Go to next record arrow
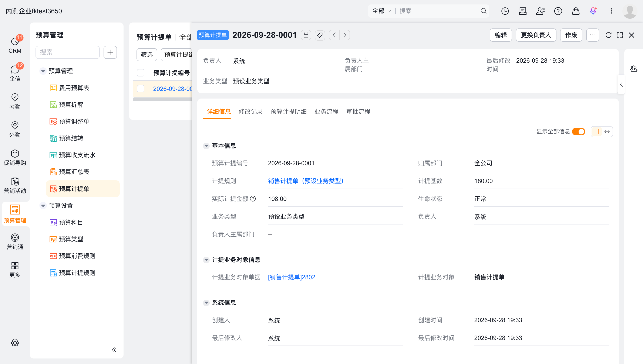The width and height of the screenshot is (643, 364). click(x=344, y=35)
